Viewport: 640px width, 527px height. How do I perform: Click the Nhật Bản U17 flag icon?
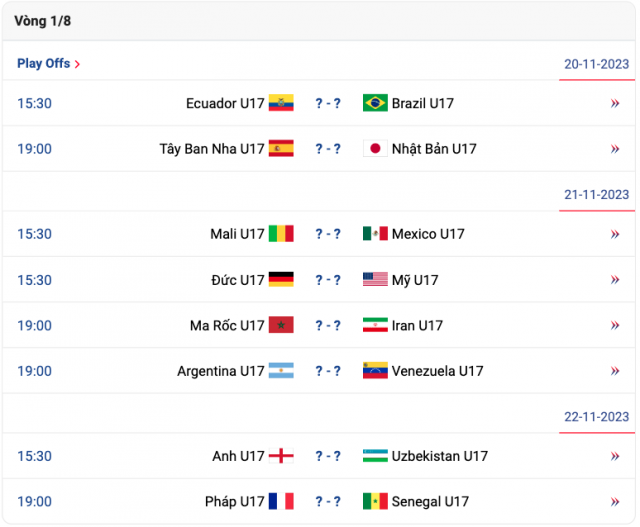(x=375, y=149)
